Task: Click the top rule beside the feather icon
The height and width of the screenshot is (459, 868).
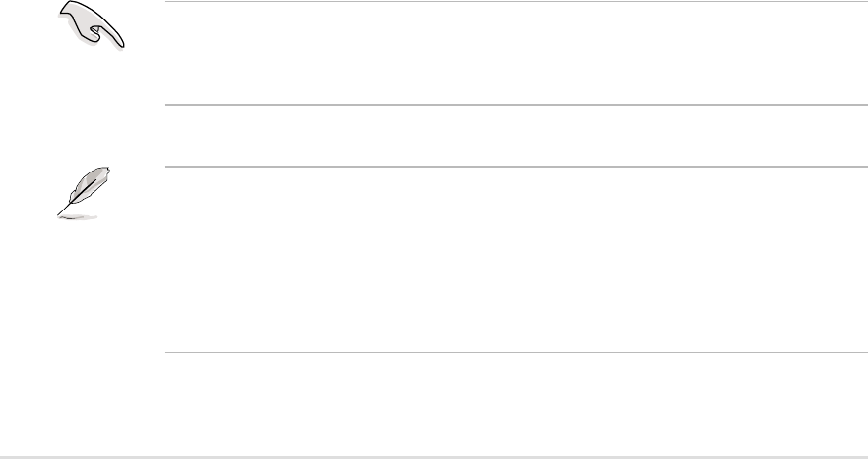Action: (514, 166)
